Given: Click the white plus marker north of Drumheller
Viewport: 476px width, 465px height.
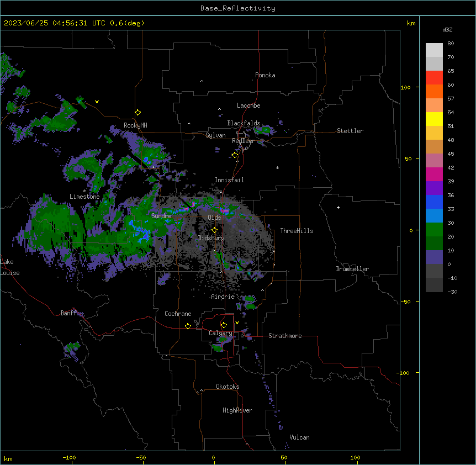Looking at the screenshot, I should (338, 207).
